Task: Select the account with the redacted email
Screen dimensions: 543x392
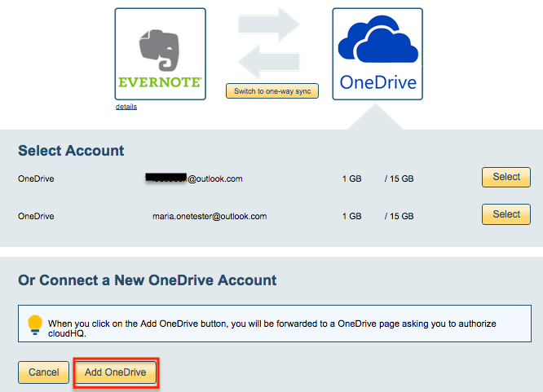Action: coord(505,177)
